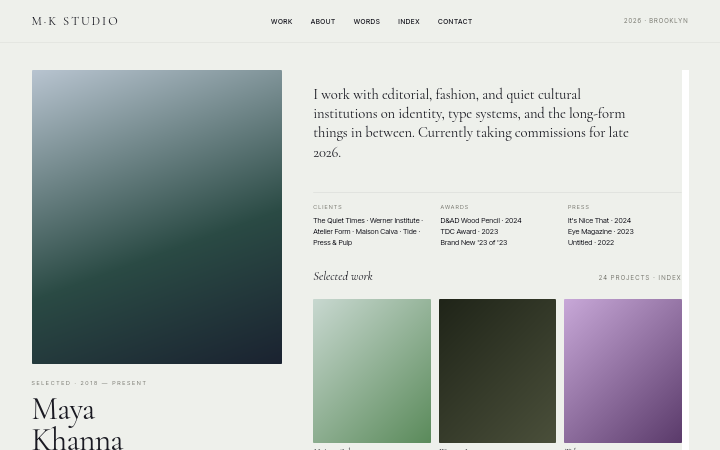
Task: Open the dark olive project thumbnail
Action: [497, 371]
